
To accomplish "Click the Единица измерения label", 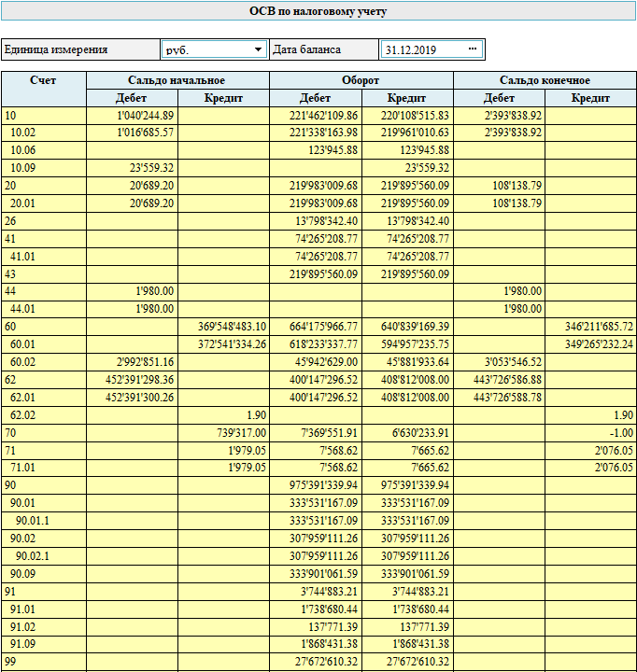I will [x=56, y=49].
